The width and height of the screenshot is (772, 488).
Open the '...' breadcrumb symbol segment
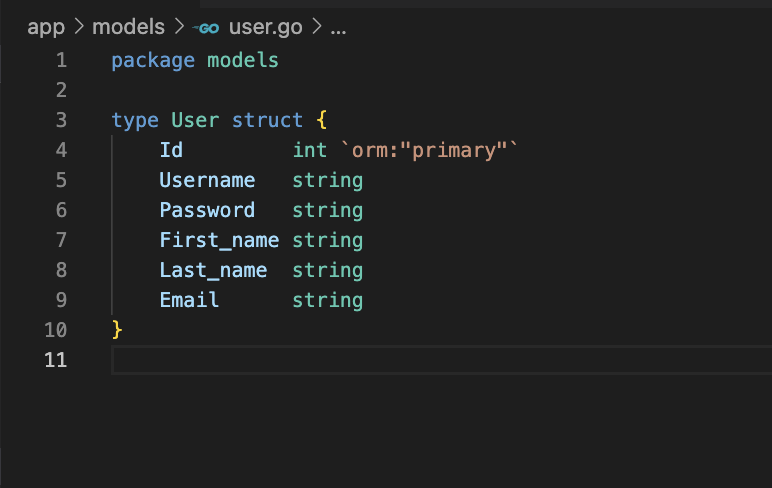point(338,31)
